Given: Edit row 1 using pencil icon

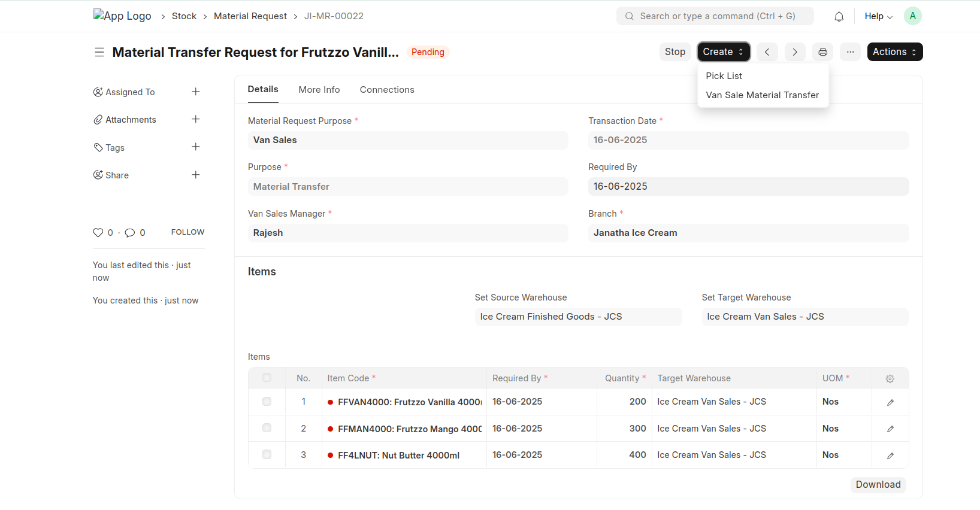Looking at the screenshot, I should [x=890, y=402].
